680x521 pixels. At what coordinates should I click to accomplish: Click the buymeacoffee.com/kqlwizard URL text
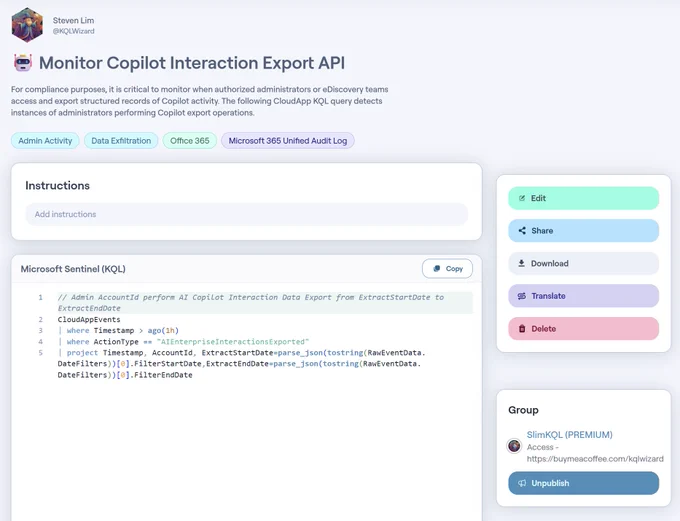[x=595, y=459]
